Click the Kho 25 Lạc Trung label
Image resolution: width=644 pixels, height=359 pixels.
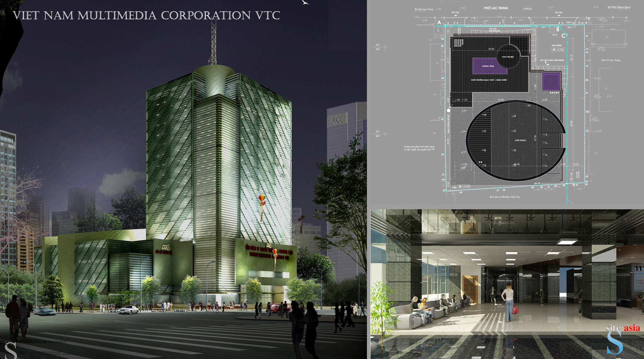coord(611,60)
